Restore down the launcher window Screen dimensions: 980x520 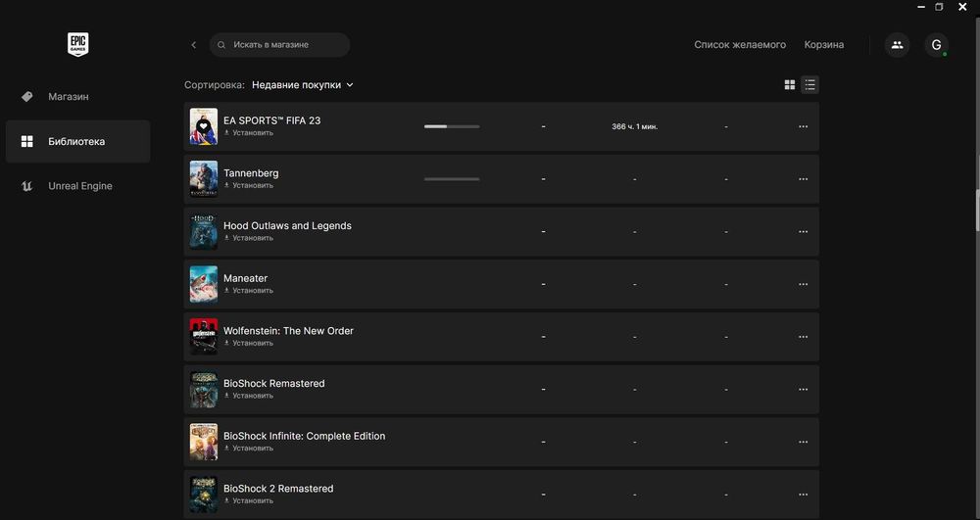point(939,7)
